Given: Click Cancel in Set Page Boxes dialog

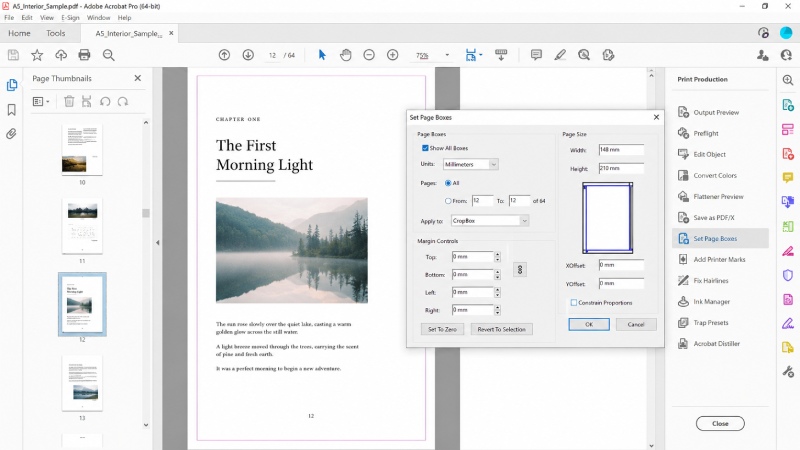Looking at the screenshot, I should 636,324.
